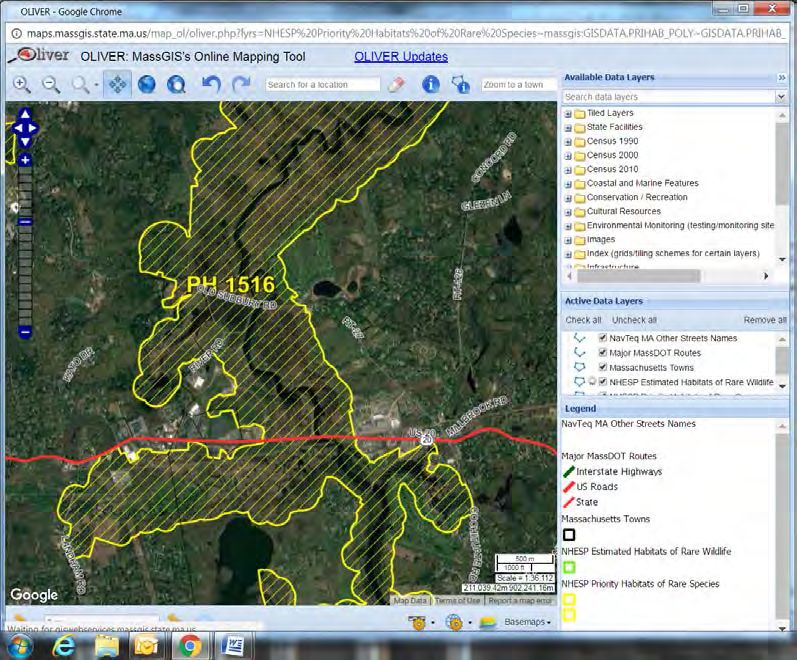Pan map right with arrow control
797x660 pixels.
tap(33, 128)
